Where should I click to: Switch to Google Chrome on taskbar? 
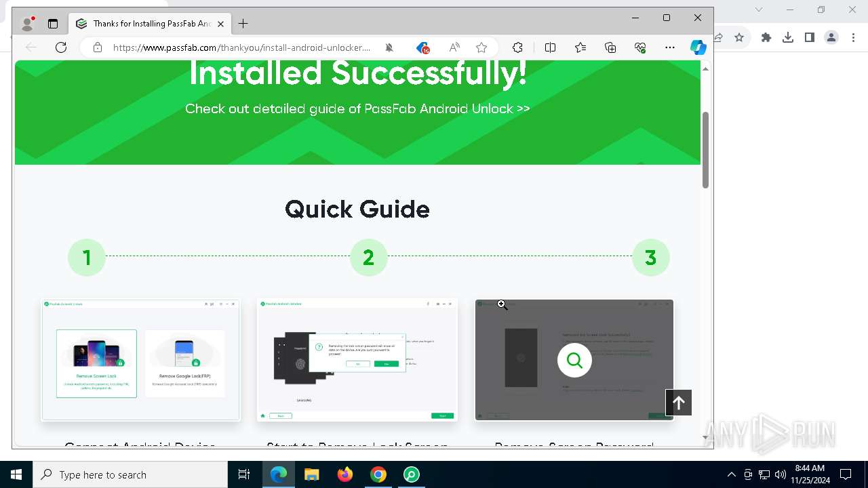[x=378, y=474]
